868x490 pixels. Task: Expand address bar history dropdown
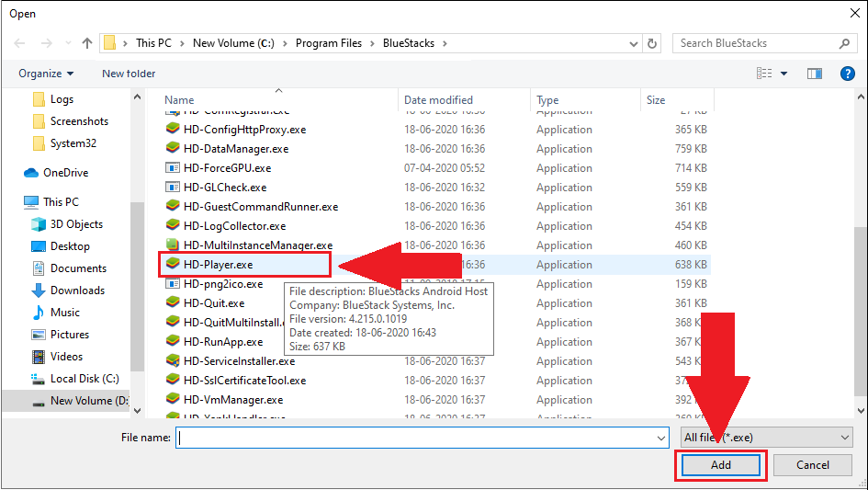pos(634,44)
